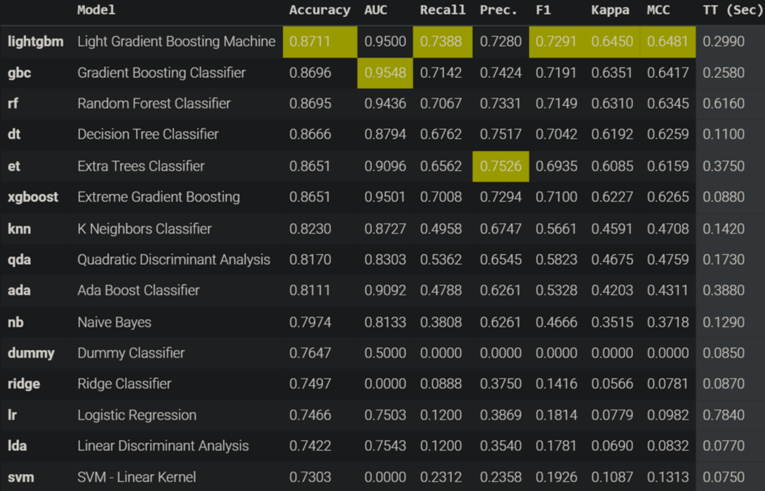Image resolution: width=765 pixels, height=491 pixels.
Task: Click the Model column header
Action: tap(96, 10)
